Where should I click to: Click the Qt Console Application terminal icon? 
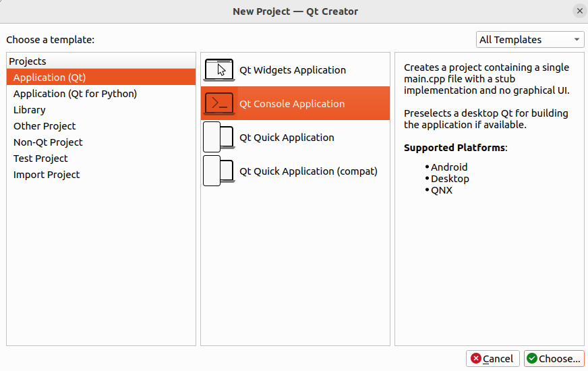click(x=219, y=103)
